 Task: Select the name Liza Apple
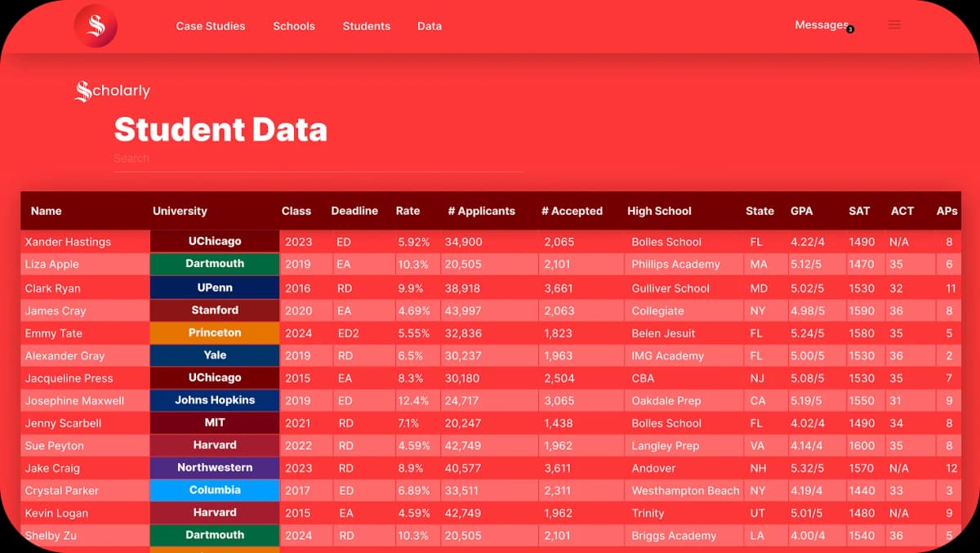(52, 265)
